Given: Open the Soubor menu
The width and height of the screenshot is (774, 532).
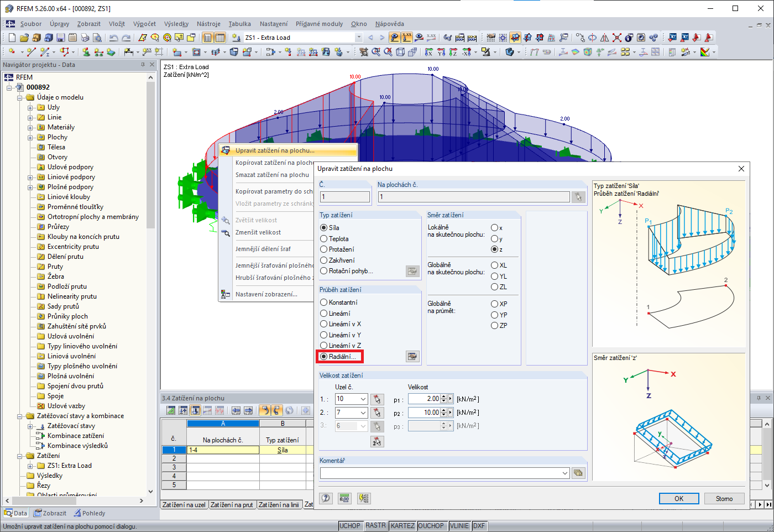Looking at the screenshot, I should point(31,24).
